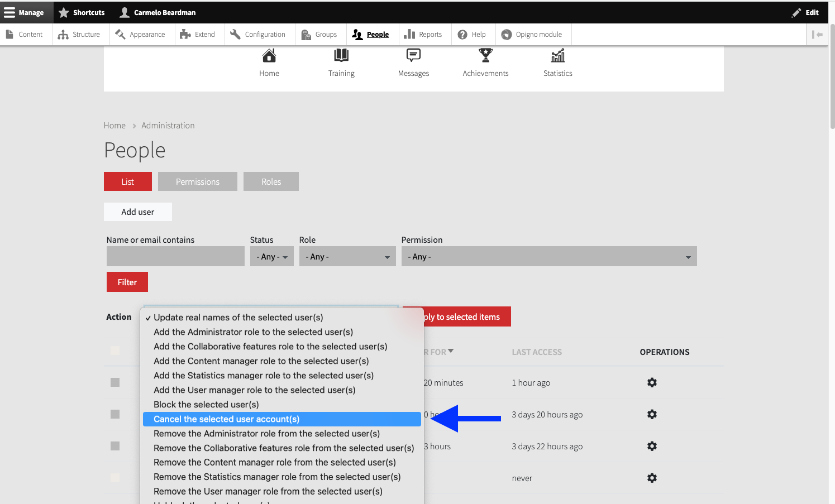835x504 pixels.
Task: Follow Home breadcrumb link
Action: click(x=114, y=126)
